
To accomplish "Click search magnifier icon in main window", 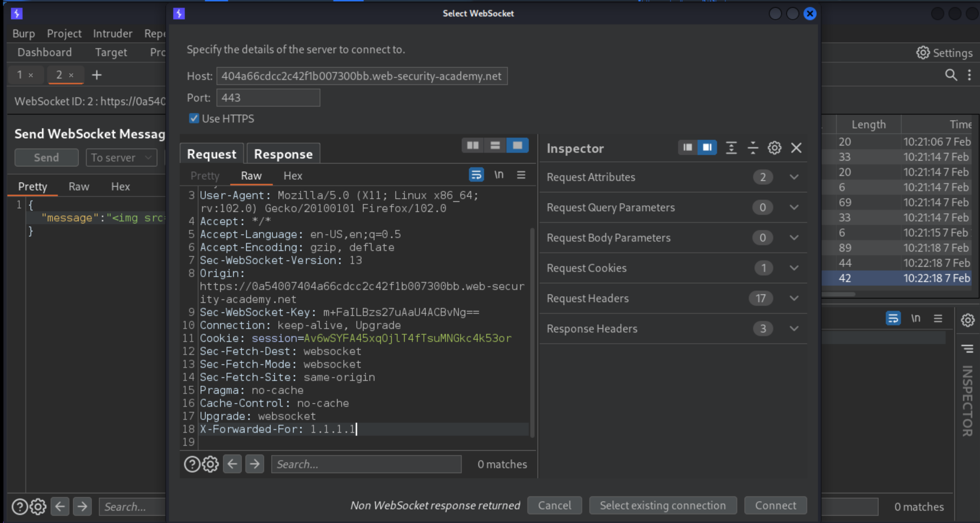I will pyautogui.click(x=951, y=75).
